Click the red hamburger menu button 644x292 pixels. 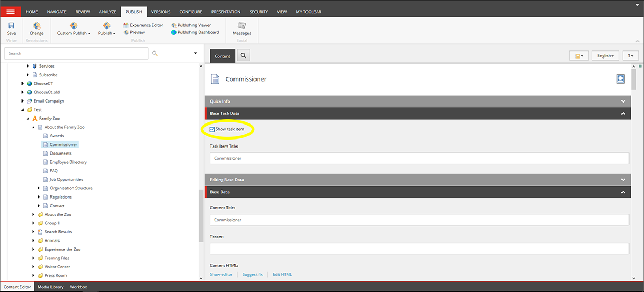[x=11, y=11]
